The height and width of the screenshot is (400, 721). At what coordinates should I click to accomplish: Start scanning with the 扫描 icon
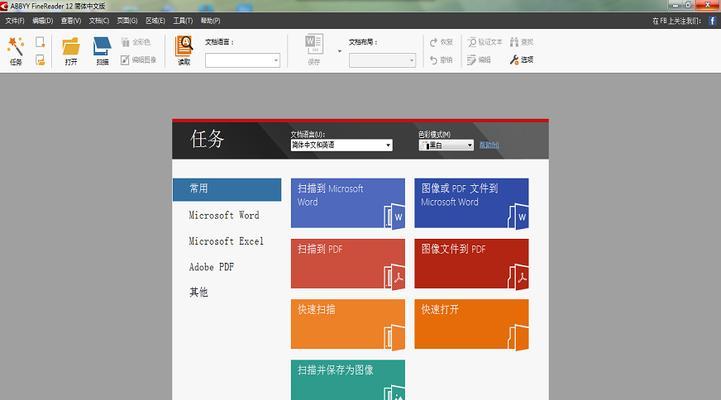point(102,51)
